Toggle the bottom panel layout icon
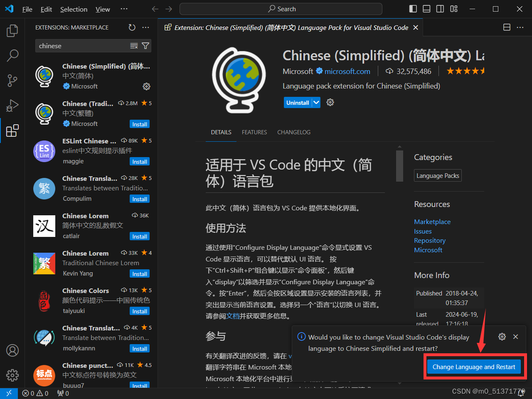 click(426, 9)
